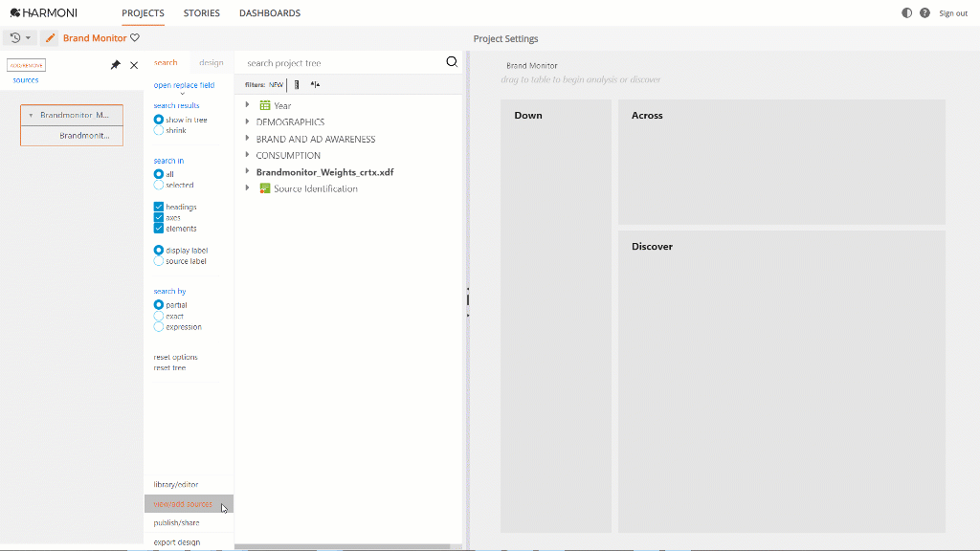Click the panel splitter collapse handle
The height and width of the screenshot is (551, 980).
pyautogui.click(x=467, y=300)
